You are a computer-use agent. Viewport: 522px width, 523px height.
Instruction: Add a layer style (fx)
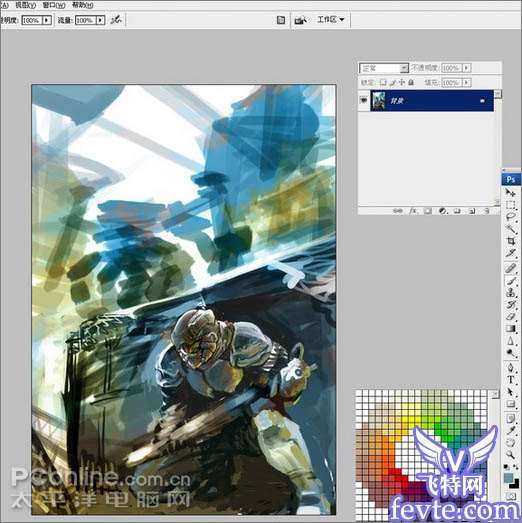413,211
